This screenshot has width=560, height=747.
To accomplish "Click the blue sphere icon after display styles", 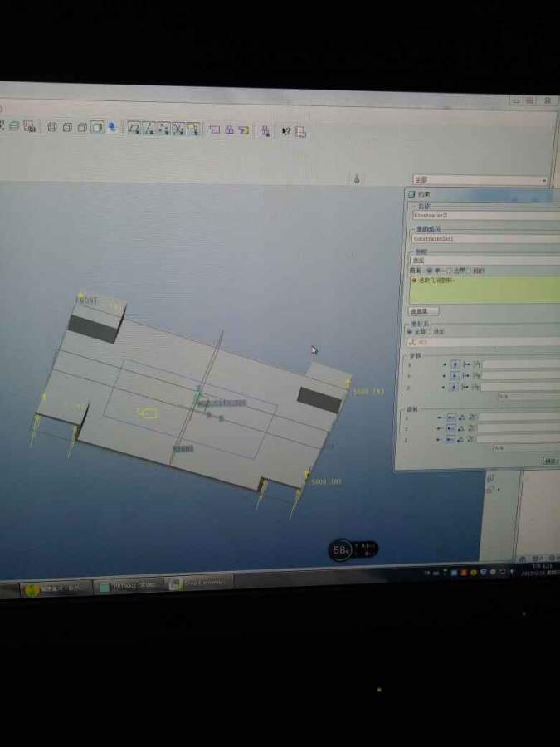I will (x=112, y=127).
